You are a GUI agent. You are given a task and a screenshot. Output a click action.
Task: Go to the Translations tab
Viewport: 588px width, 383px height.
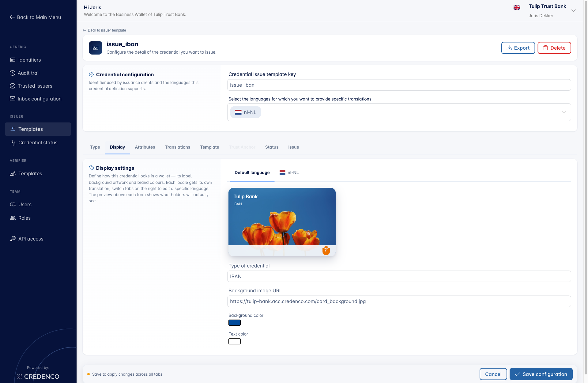[x=178, y=147]
